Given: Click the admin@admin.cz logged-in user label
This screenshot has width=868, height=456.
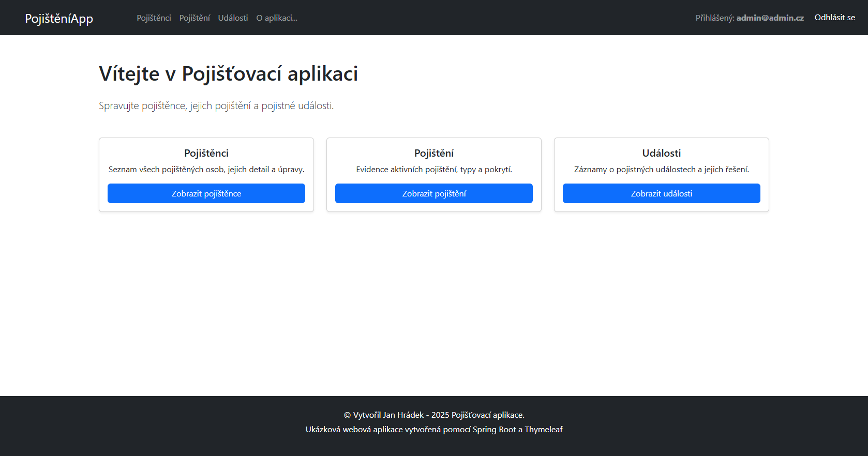Looking at the screenshot, I should (770, 18).
